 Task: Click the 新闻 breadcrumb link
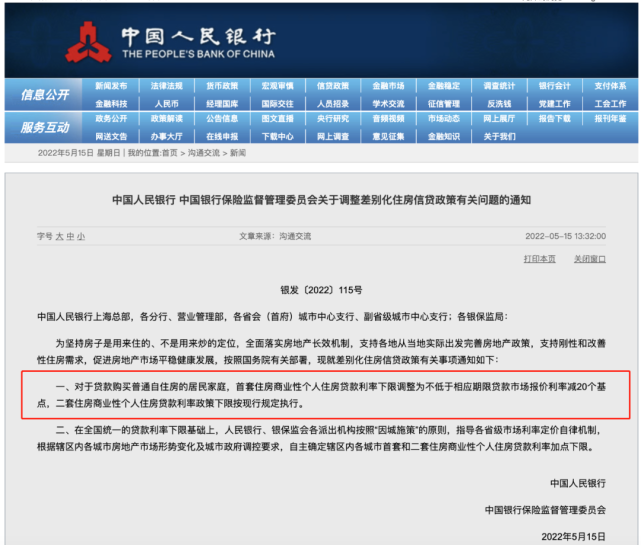pyautogui.click(x=238, y=153)
